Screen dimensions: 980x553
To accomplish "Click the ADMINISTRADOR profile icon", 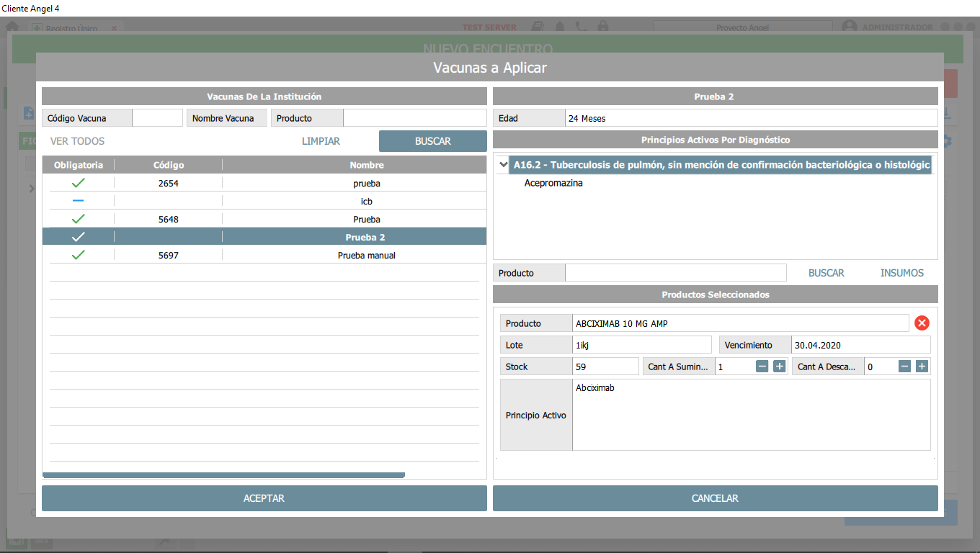I will [848, 26].
